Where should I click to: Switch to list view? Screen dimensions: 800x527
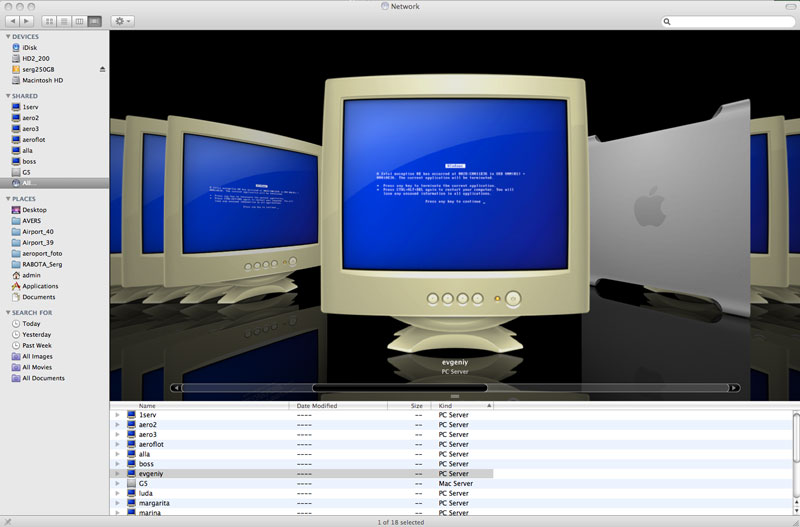pyautogui.click(x=64, y=21)
